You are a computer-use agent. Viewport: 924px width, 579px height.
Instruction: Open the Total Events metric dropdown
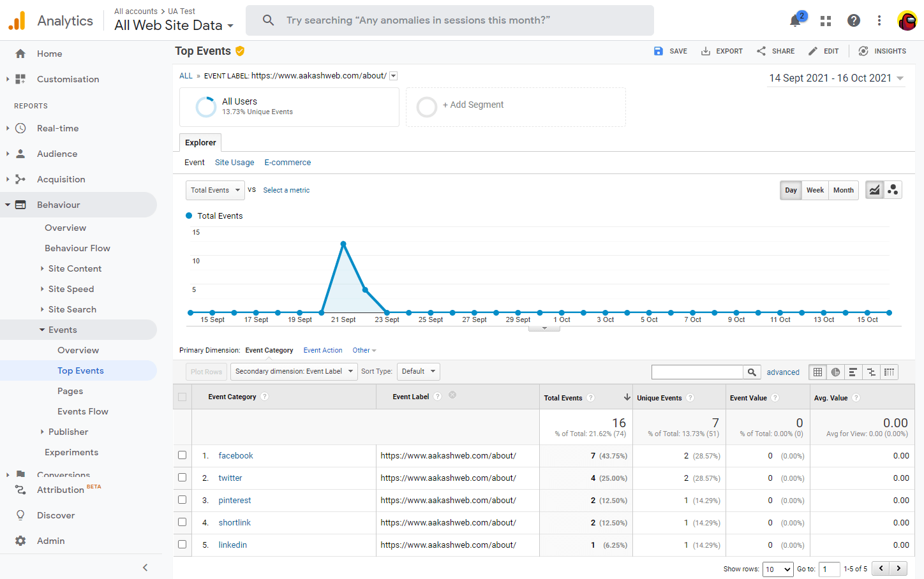pyautogui.click(x=215, y=190)
